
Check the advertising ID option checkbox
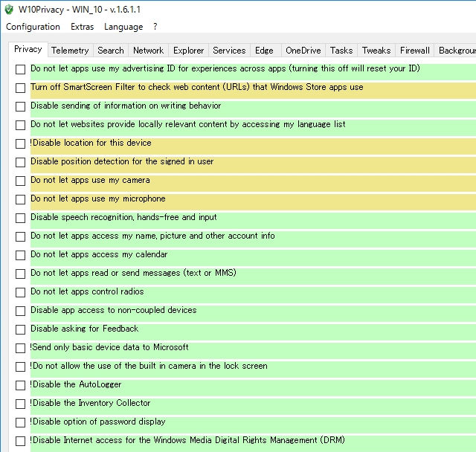point(20,69)
